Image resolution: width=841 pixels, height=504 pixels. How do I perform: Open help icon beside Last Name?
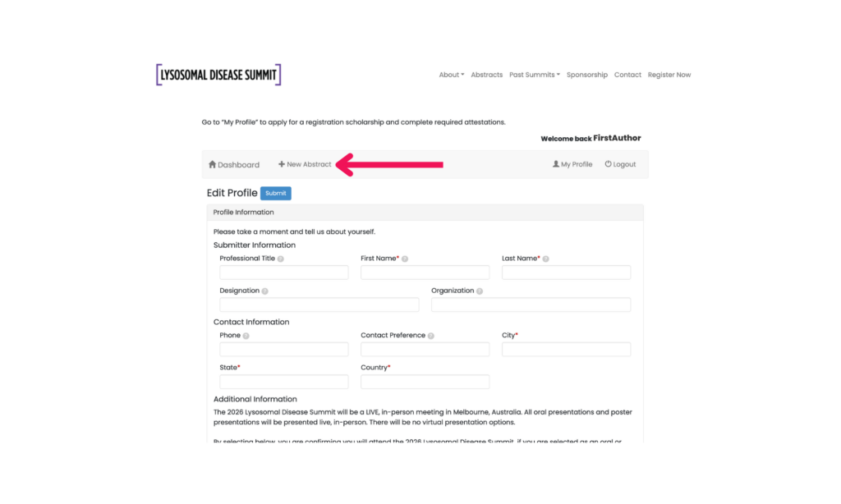(546, 259)
